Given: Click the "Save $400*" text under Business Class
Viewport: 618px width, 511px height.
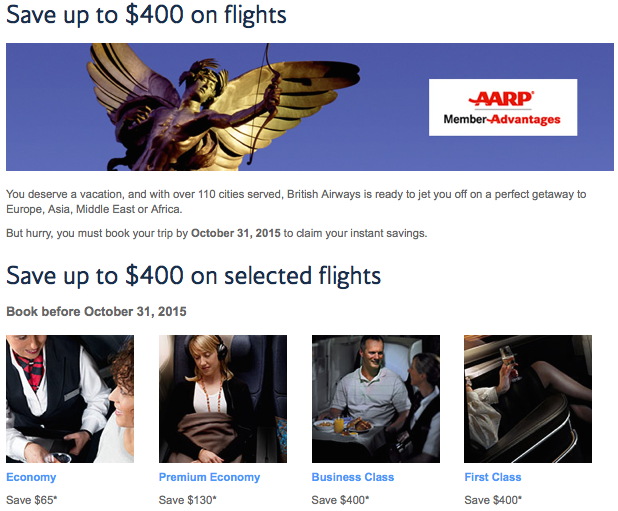Looking at the screenshot, I should point(340,500).
